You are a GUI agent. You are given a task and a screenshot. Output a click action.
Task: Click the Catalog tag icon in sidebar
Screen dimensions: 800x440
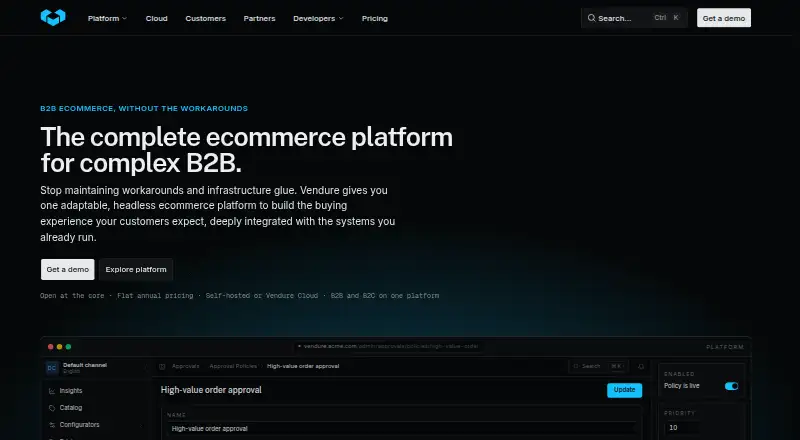click(x=52, y=408)
